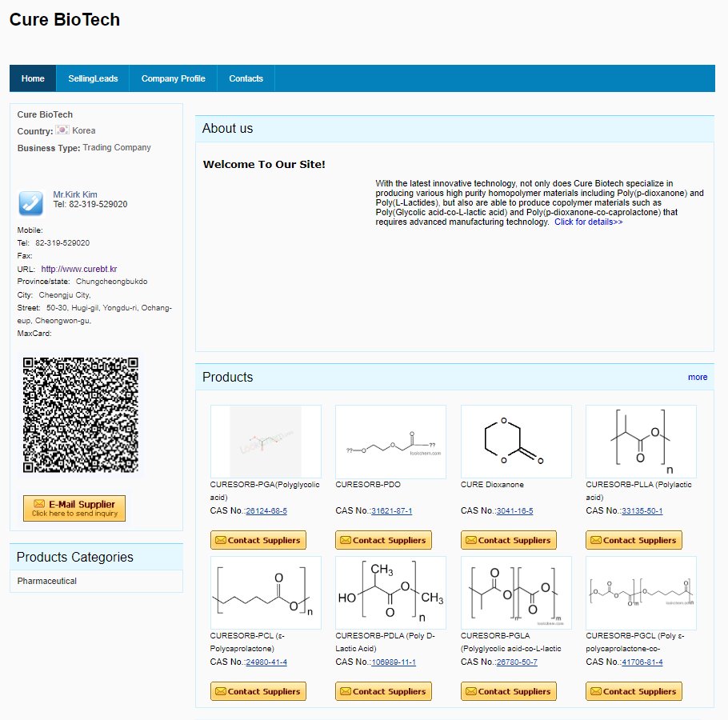Click CURESORB-PDLA product name
Viewport: 728px width, 720px height.
coord(385,642)
